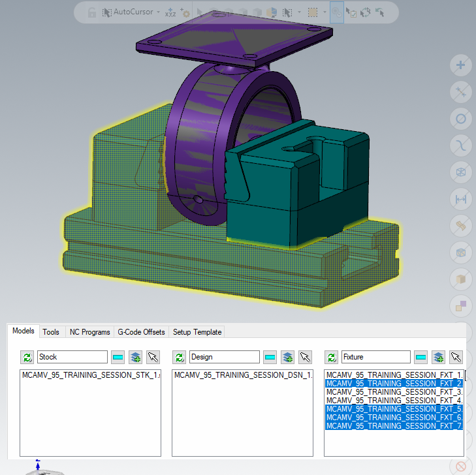The width and height of the screenshot is (476, 475).
Task: Toggle line selection filter in side bar
Action: tap(460, 92)
